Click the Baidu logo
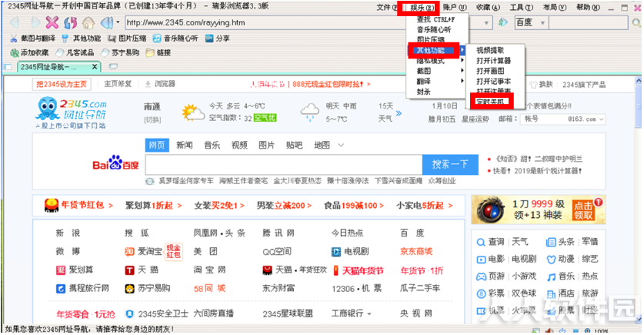 pyautogui.click(x=115, y=163)
